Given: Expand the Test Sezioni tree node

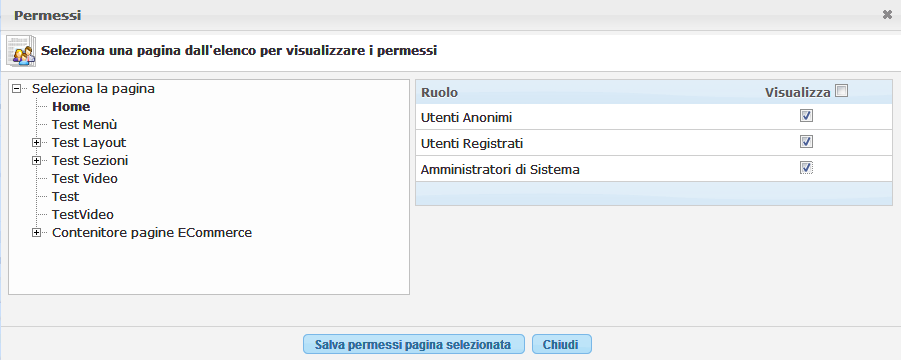Looking at the screenshot, I should coord(36,160).
